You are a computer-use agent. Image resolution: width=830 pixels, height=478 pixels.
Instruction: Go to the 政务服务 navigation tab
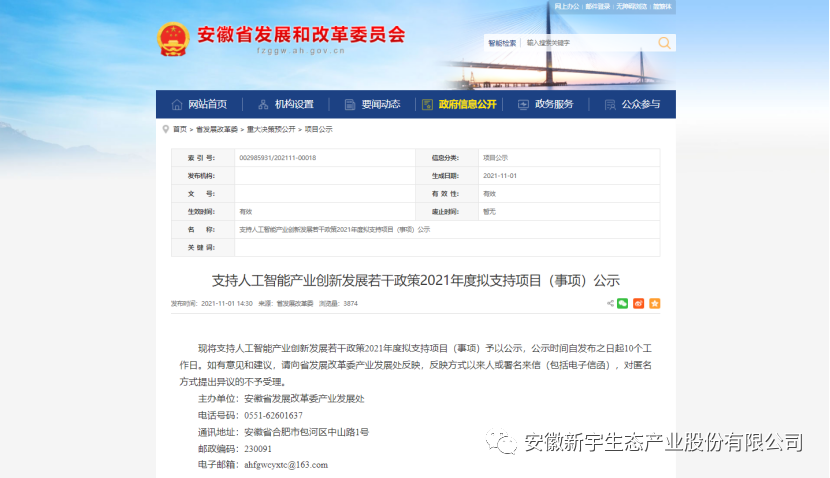tap(546, 105)
